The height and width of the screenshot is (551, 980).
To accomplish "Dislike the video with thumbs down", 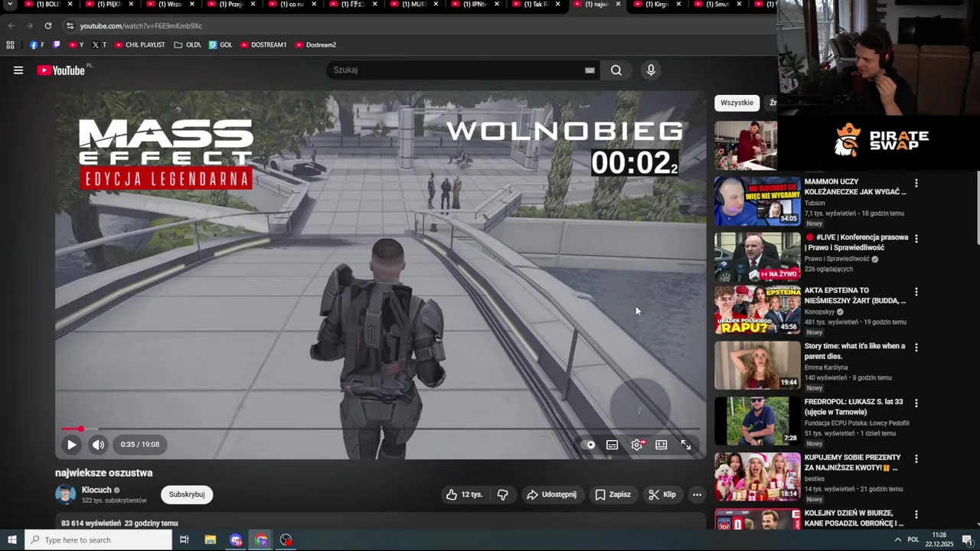I will pos(503,494).
